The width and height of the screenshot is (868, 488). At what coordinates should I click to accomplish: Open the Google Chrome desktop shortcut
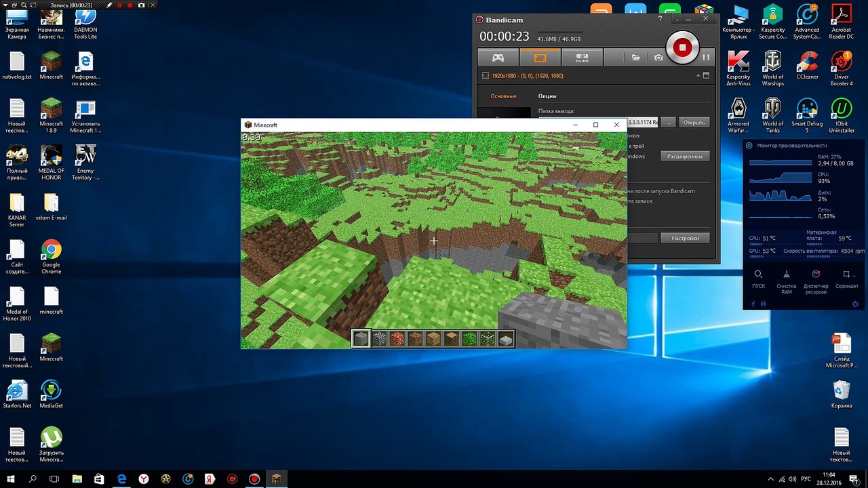(x=51, y=258)
